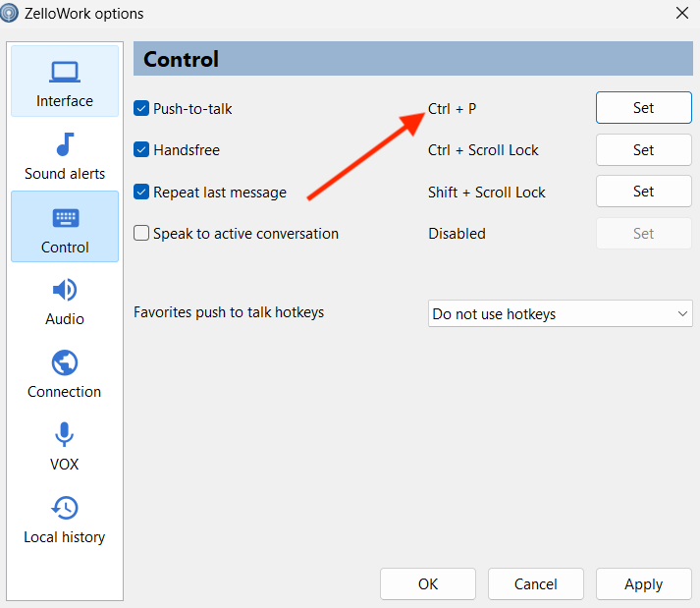Screen dimensions: 700x608
Task: Click the Local history clock icon
Action: pos(65,508)
